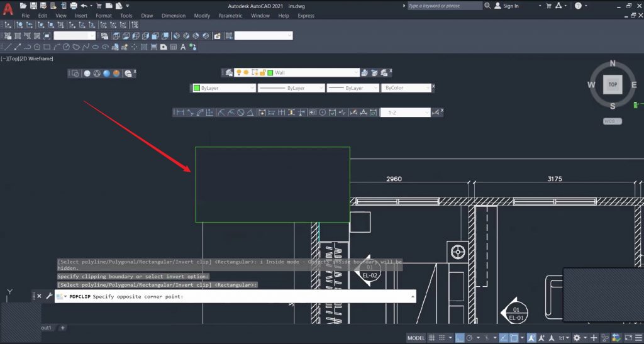Toggle the freeze sun icon for Wall layer

click(x=246, y=73)
